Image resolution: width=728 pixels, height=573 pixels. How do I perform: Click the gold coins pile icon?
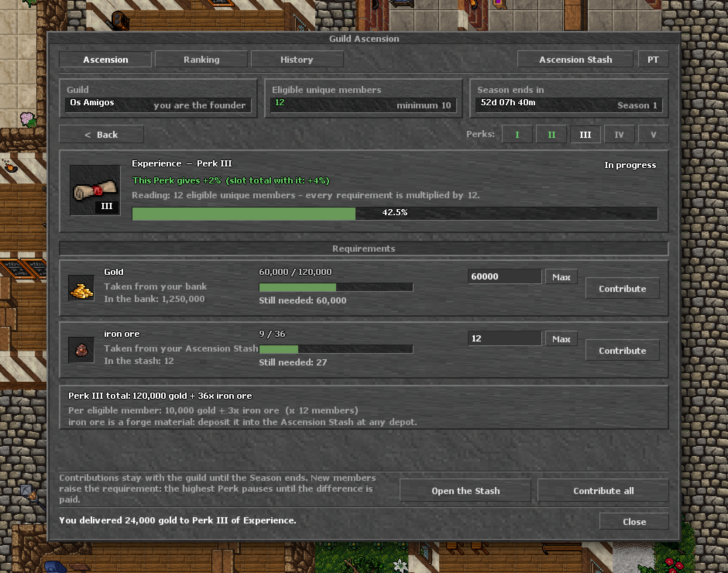click(x=81, y=288)
